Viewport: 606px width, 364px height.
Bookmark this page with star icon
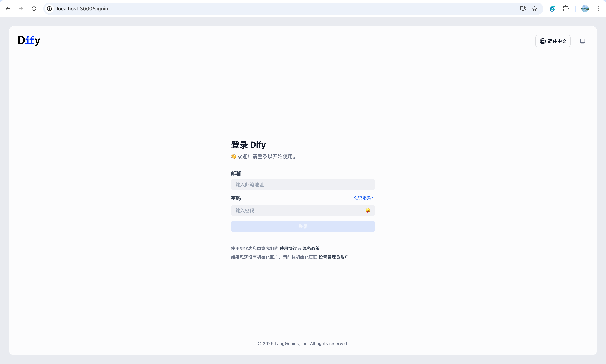[x=535, y=9]
